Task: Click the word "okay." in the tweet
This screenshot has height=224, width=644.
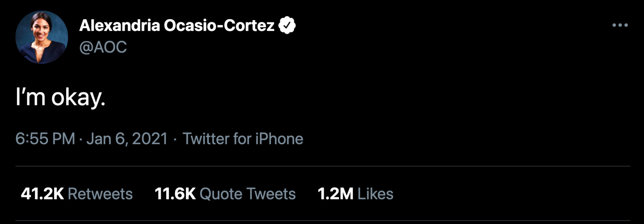Action: click(x=78, y=98)
